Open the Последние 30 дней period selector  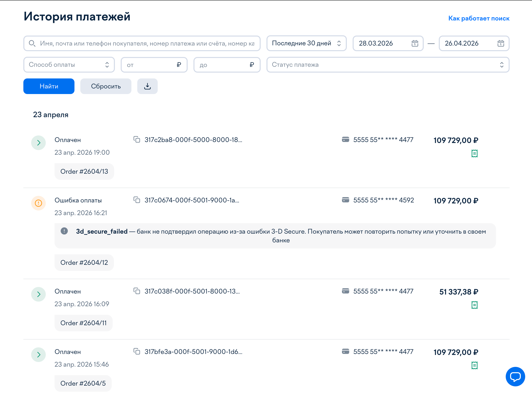[306, 43]
